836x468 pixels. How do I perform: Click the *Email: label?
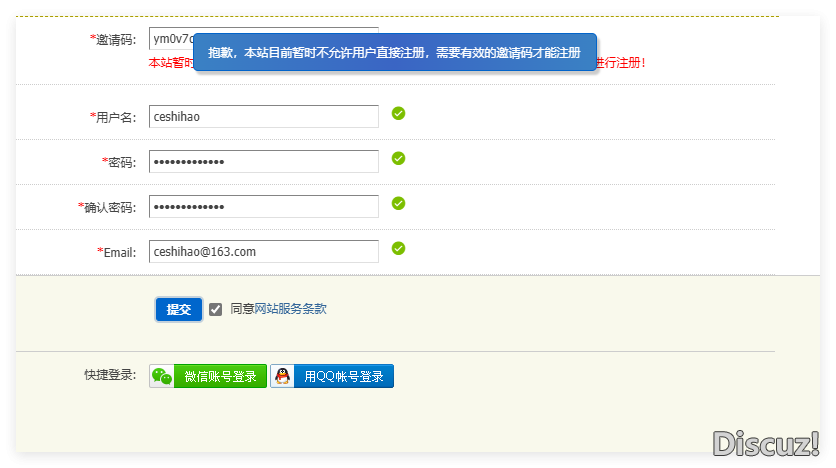click(x=117, y=252)
